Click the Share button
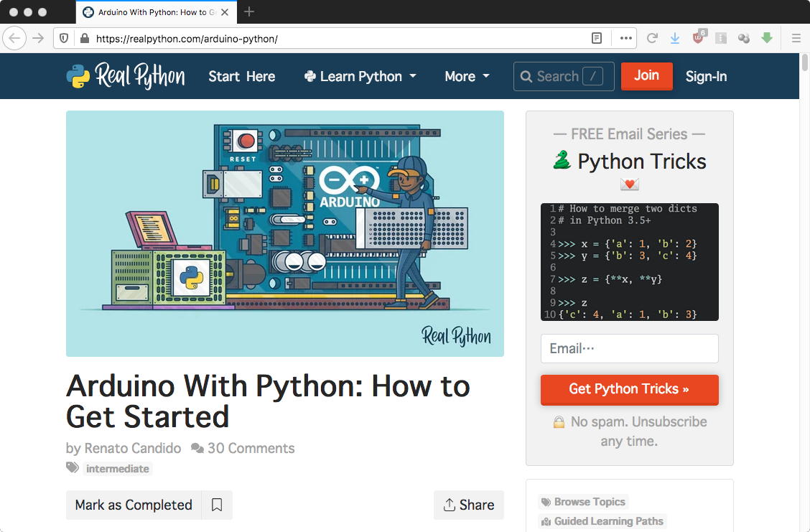 (468, 505)
